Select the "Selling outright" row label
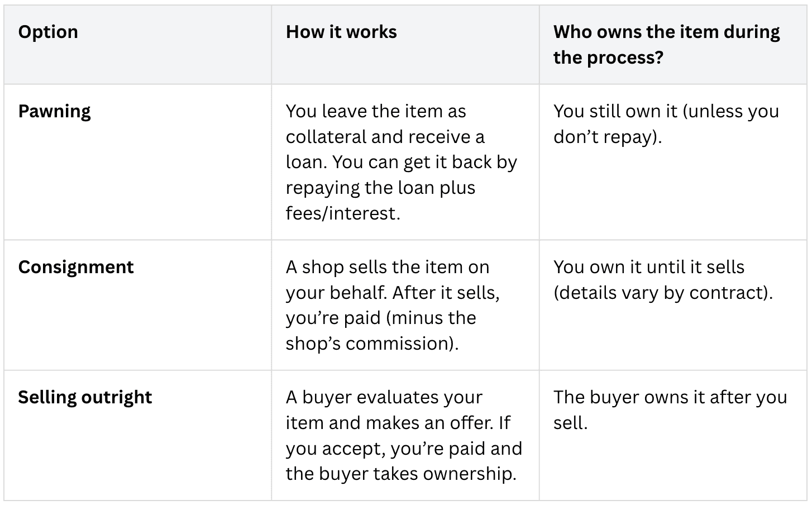Viewport: 812px width, 505px height. click(x=85, y=397)
